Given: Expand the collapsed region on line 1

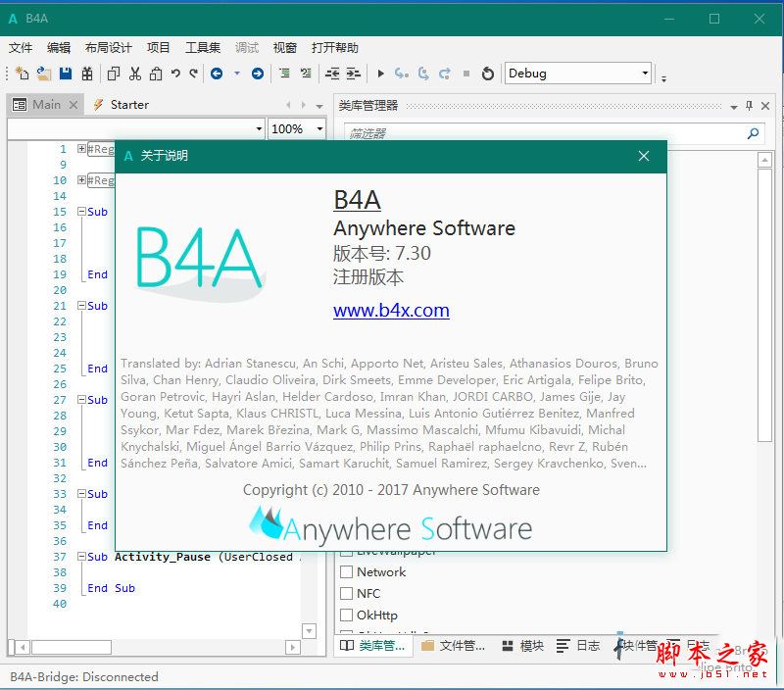Looking at the screenshot, I should 81,149.
